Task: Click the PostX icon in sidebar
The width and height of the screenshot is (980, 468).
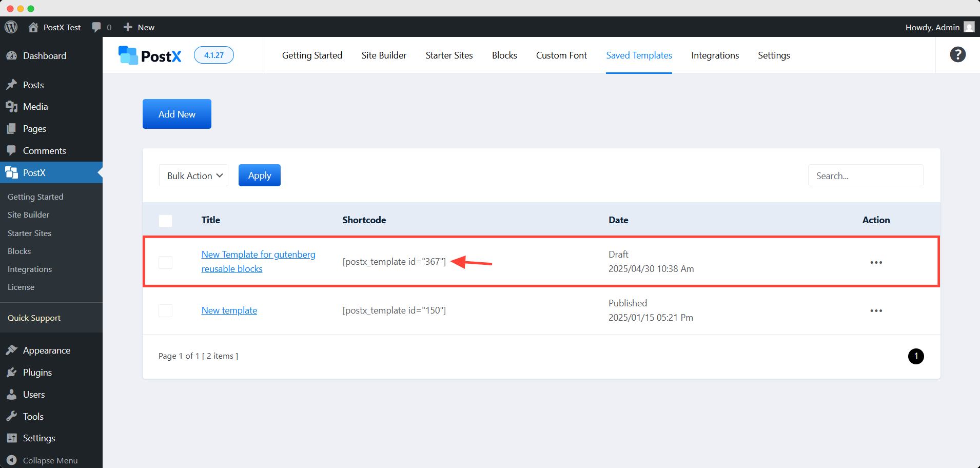Action: pos(12,173)
